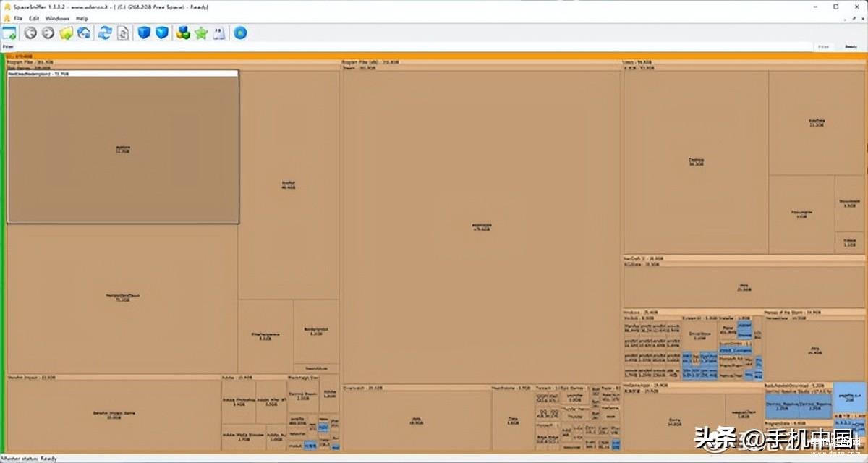The height and width of the screenshot is (463, 868).
Task: Select the Documents block under Users
Action: click(x=801, y=214)
